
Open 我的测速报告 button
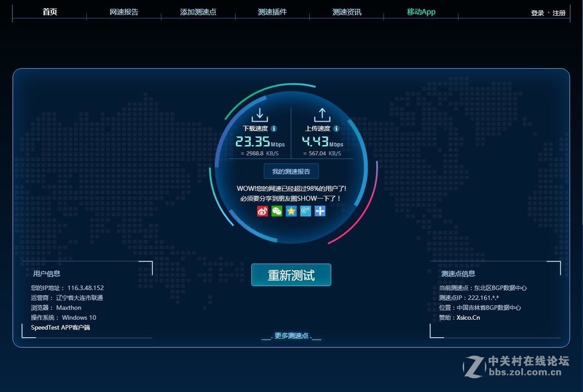point(291,171)
